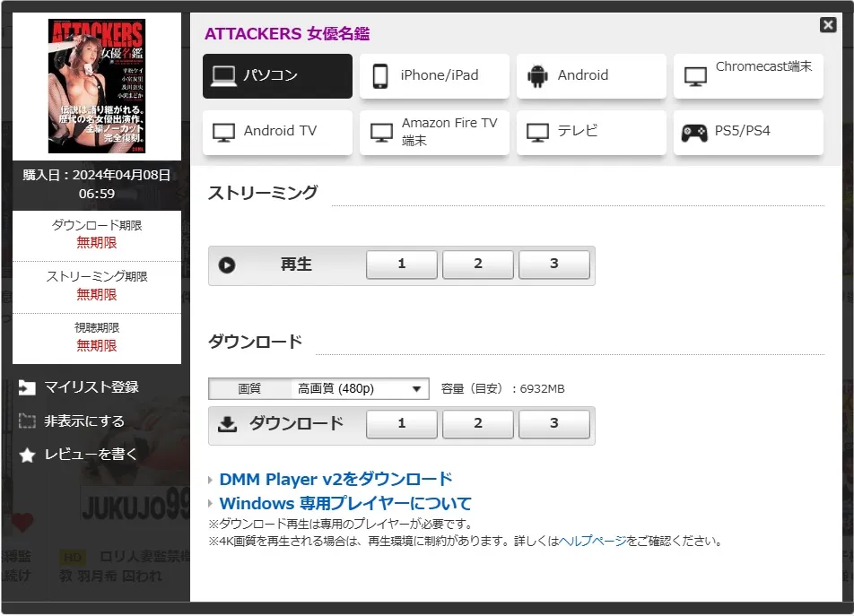Click the play icon next to 再生

coord(227,265)
